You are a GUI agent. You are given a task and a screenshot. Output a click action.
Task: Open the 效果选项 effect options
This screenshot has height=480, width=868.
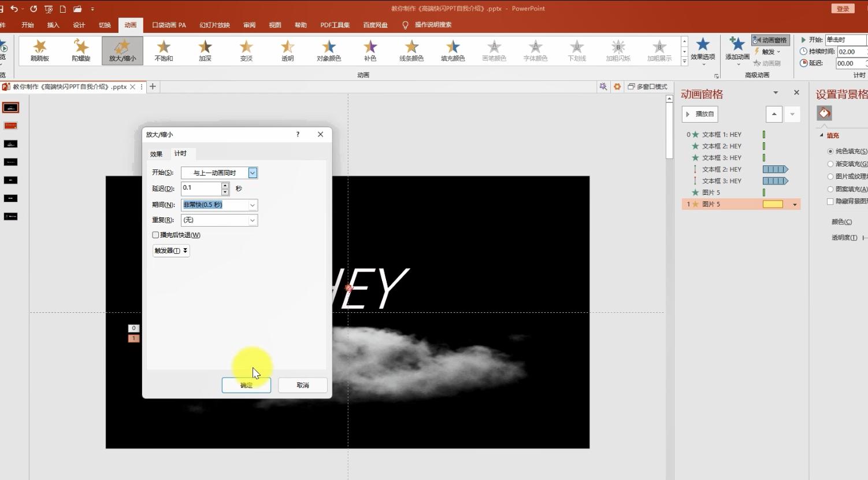(x=702, y=50)
